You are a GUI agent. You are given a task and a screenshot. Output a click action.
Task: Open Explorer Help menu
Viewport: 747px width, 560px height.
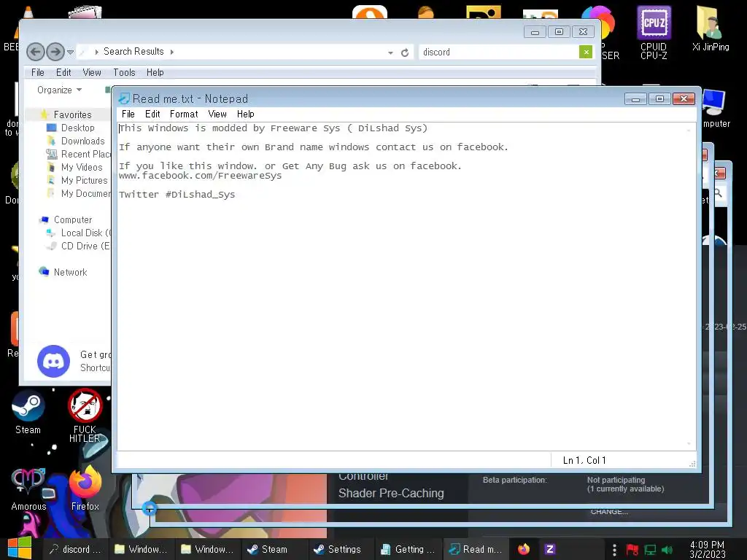[x=155, y=72]
